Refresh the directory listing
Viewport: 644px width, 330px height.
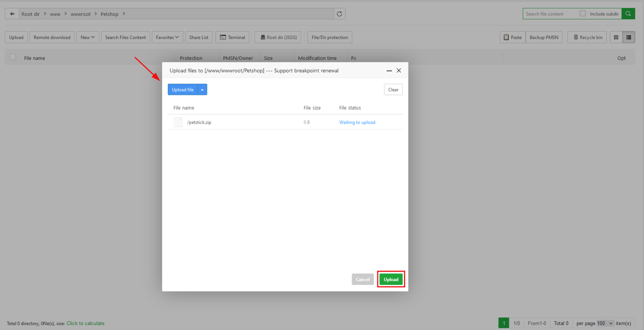coord(339,14)
